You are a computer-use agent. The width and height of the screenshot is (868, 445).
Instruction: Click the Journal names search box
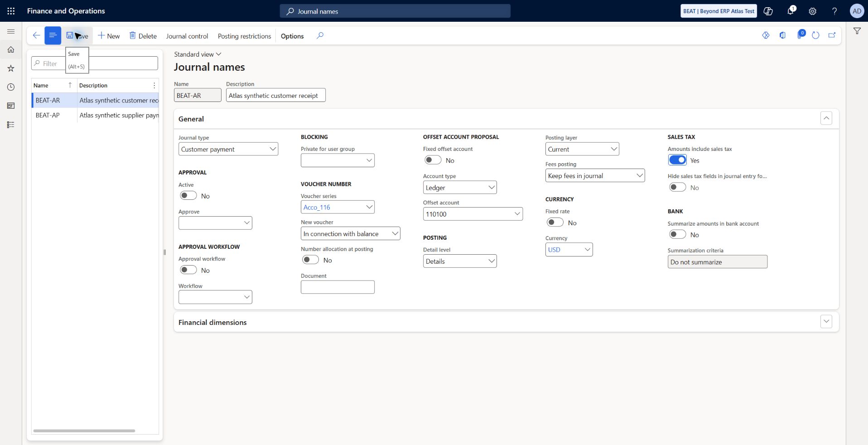click(x=395, y=11)
